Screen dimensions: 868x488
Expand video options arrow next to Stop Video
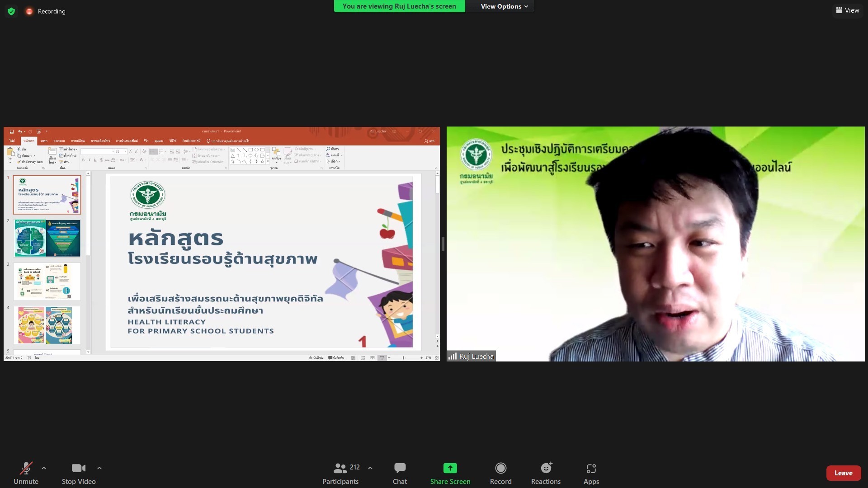99,468
